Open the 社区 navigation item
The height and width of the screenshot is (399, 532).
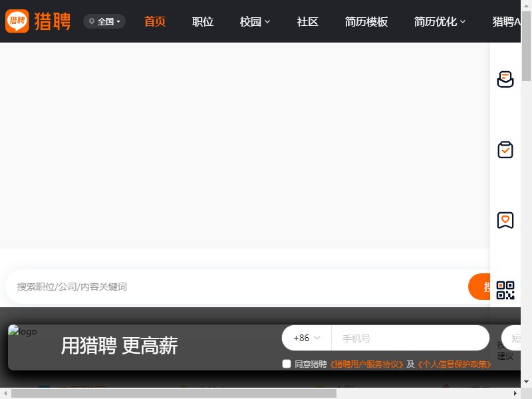(307, 21)
